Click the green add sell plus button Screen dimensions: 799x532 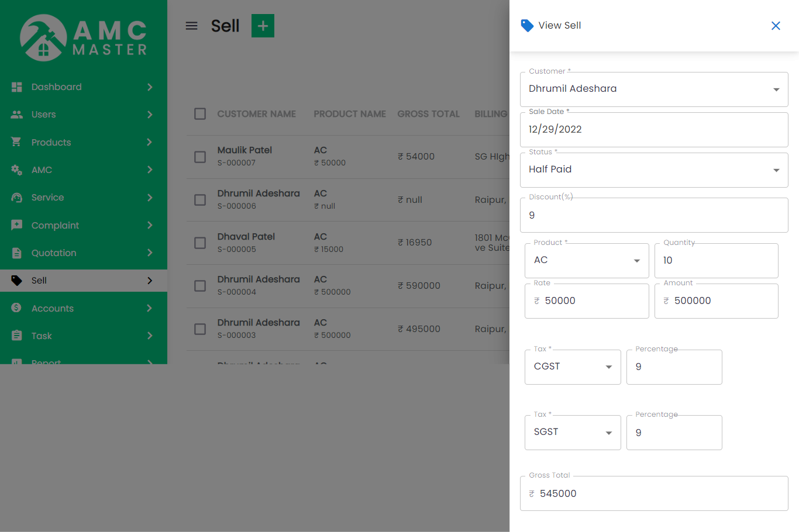(263, 26)
